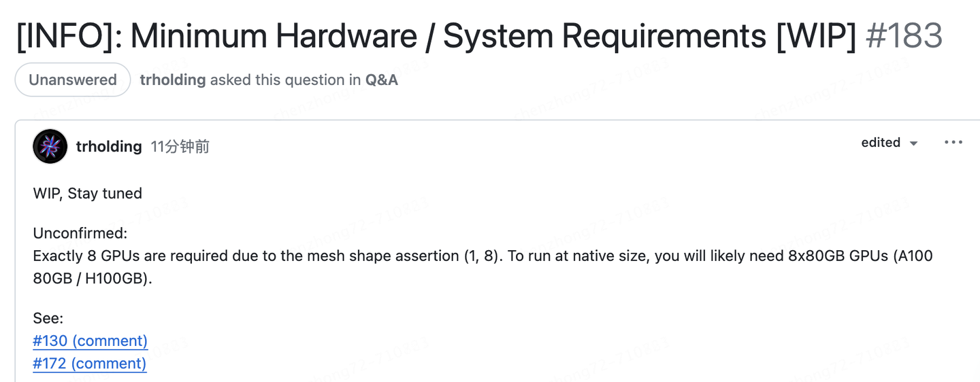Click the discussion number #183
Viewport: 980px width, 382px height.
[904, 35]
